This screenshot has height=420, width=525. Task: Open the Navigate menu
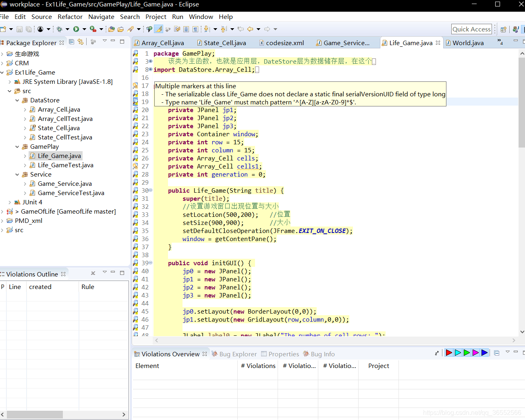[x=101, y=17]
